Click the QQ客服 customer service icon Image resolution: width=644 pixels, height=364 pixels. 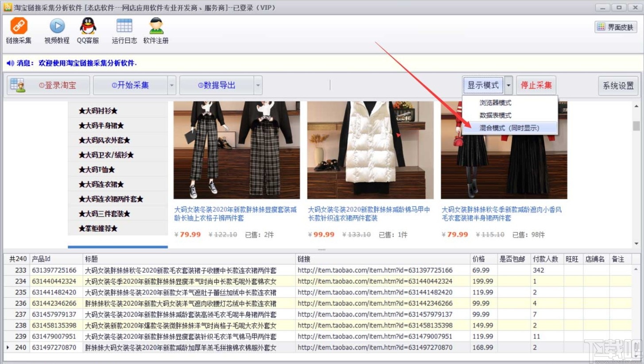[87, 30]
